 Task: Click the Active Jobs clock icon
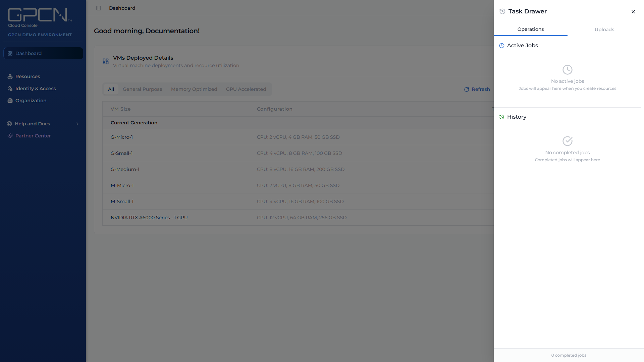point(502,46)
